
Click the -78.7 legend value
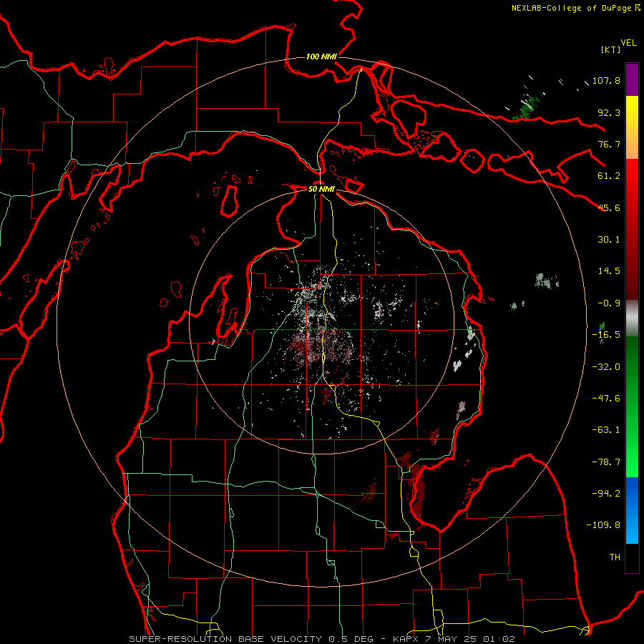(606, 462)
